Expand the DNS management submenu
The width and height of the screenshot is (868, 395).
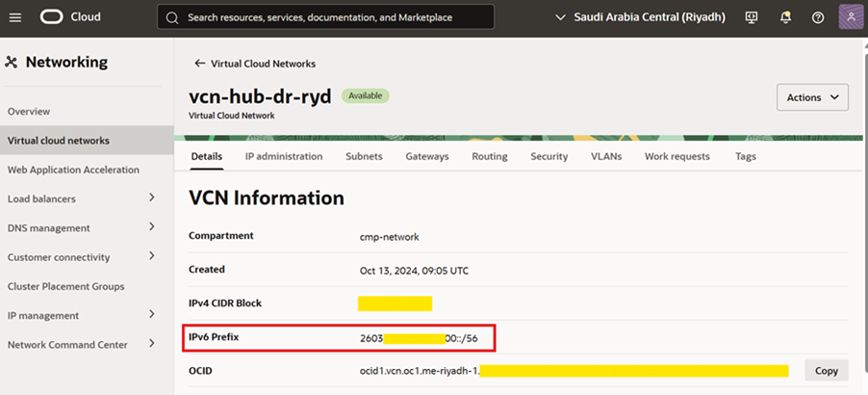point(151,227)
